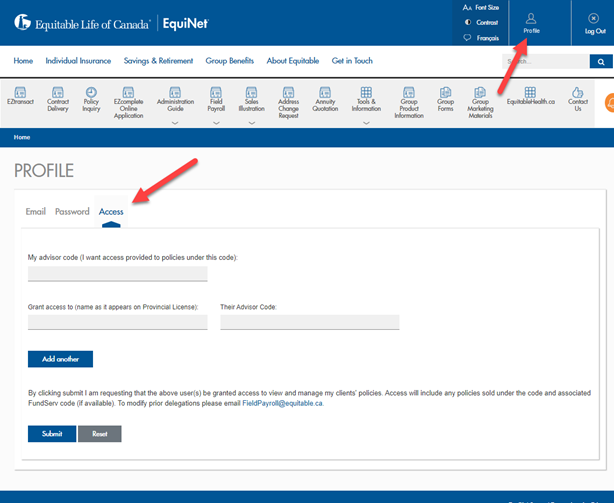Open the Group Marketing Materials icon
Image resolution: width=614 pixels, height=503 pixels.
point(480,92)
